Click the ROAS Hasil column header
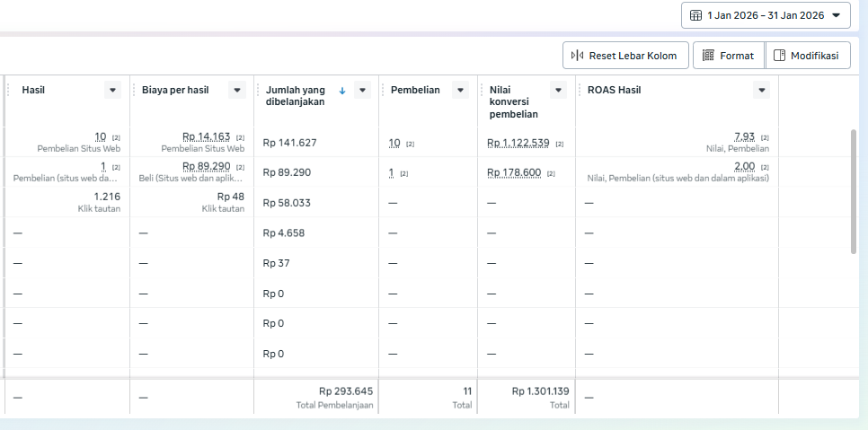Screen dimensions: 868x430 point(615,90)
